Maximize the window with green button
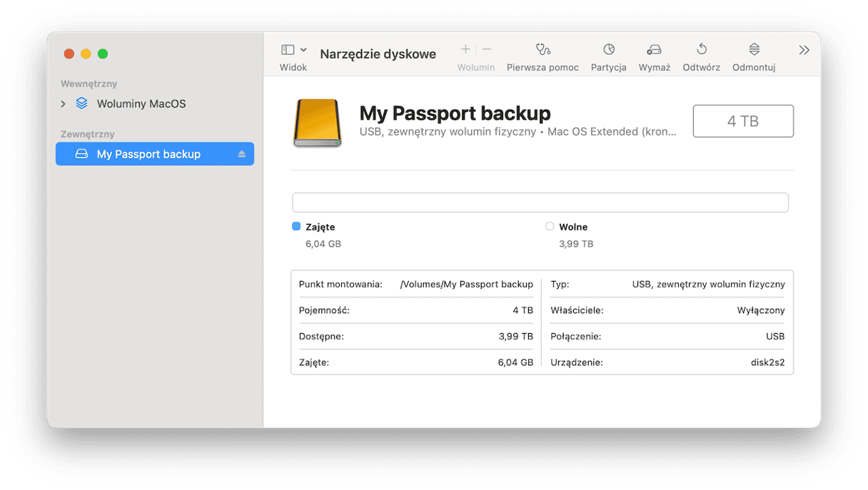 pyautogui.click(x=103, y=53)
